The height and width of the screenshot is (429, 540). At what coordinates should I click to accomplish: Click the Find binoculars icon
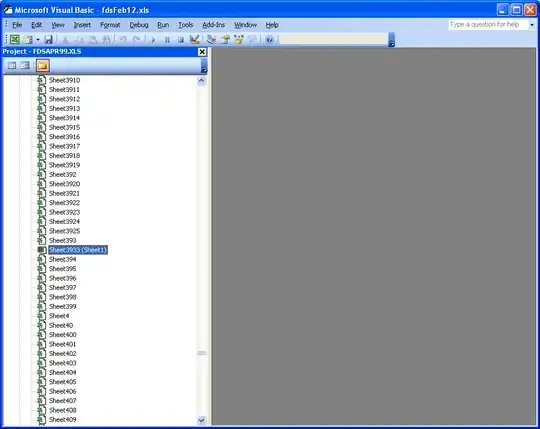click(x=107, y=40)
